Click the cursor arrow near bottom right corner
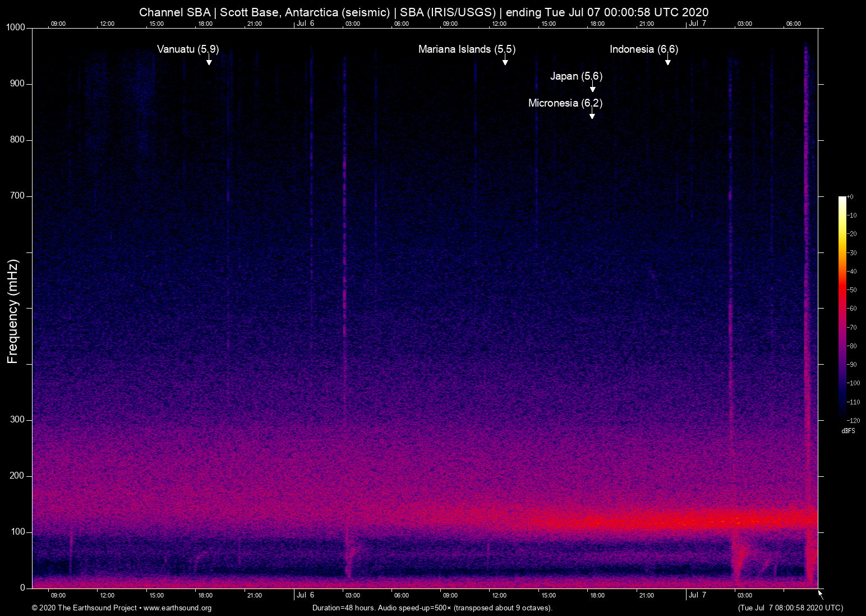Viewport: 866px width, 616px height. pyautogui.click(x=820, y=594)
